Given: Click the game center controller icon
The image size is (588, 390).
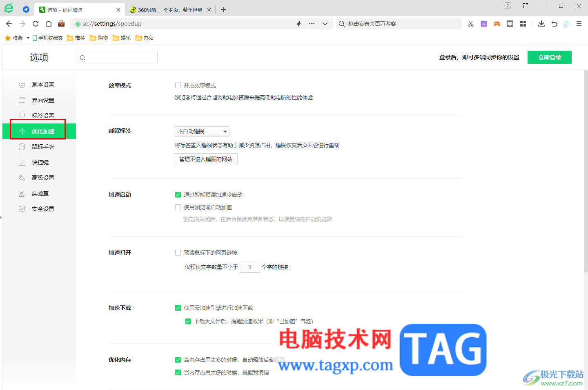Looking at the screenshot, I should coord(497,23).
